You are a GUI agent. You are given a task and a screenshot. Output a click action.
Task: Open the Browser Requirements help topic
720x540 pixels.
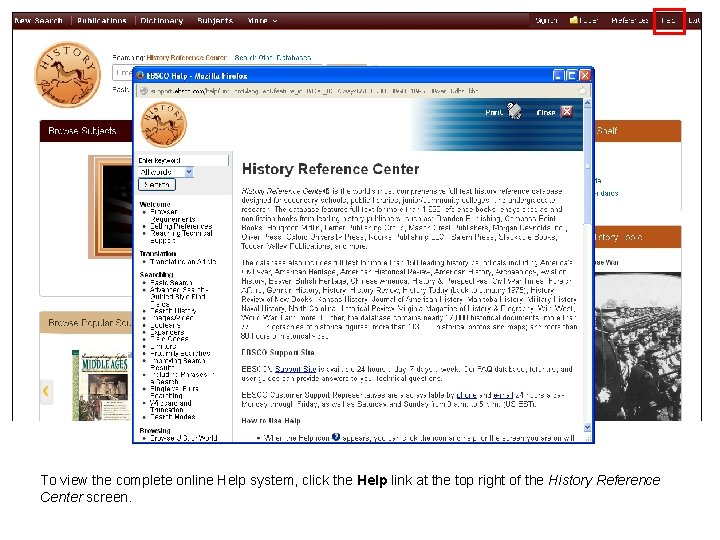click(x=173, y=215)
